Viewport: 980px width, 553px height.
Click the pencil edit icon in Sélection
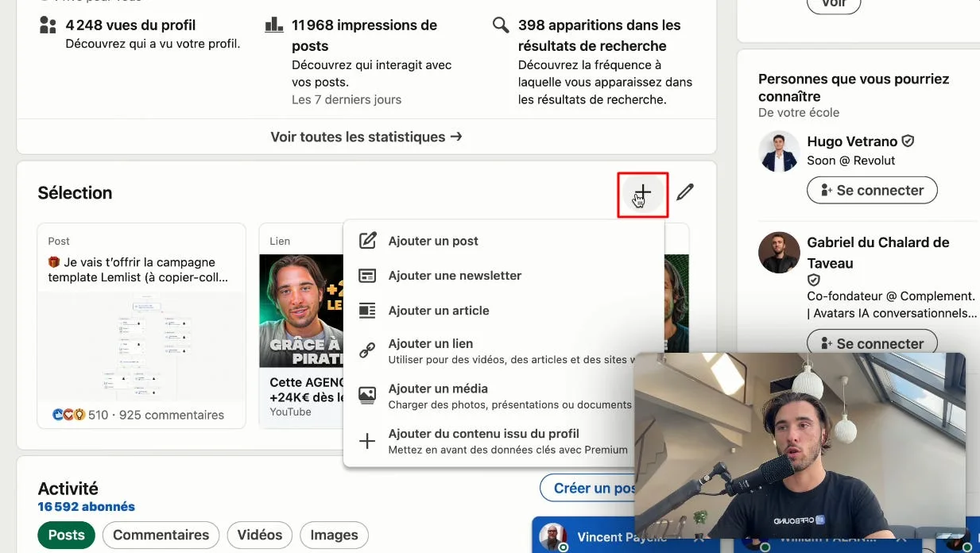click(x=685, y=192)
